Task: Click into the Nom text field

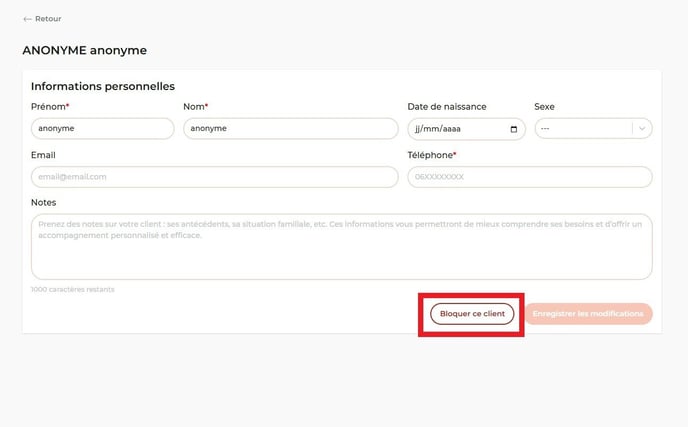Action: click(x=290, y=129)
